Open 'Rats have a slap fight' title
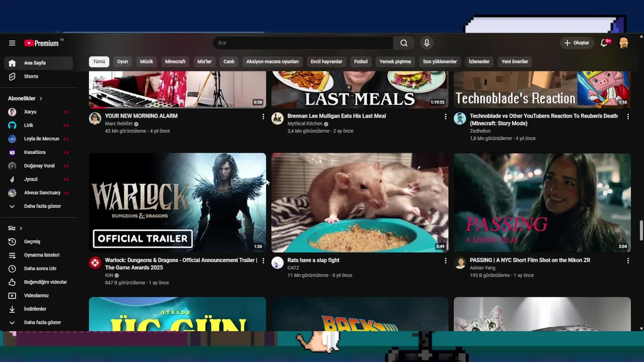 313,260
